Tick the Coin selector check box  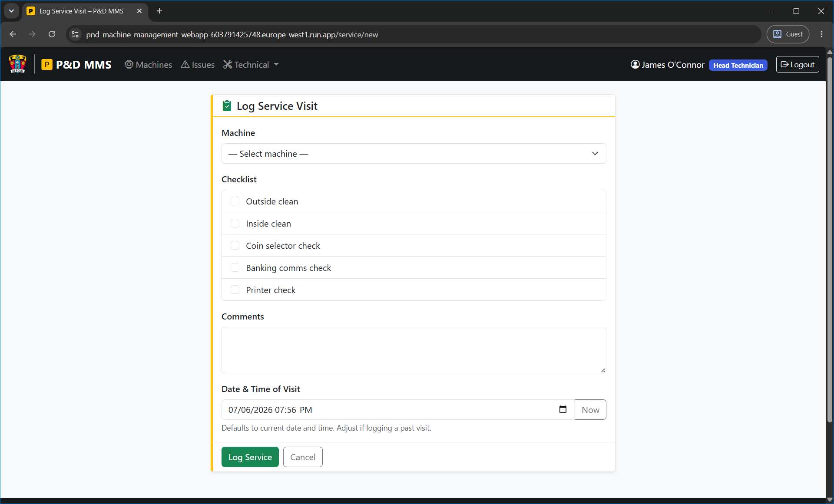pyautogui.click(x=235, y=245)
